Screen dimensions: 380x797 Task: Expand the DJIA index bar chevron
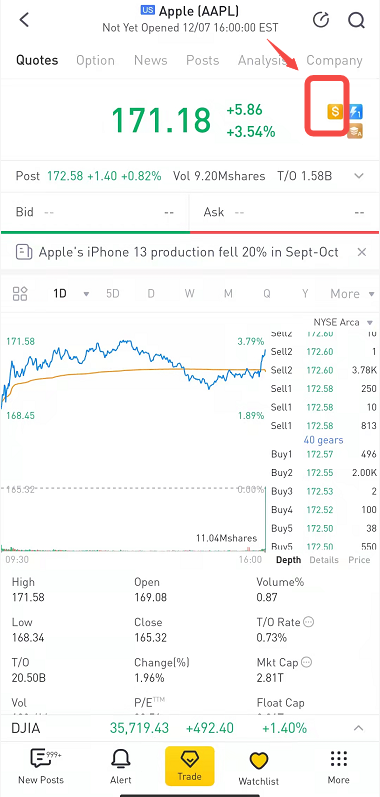pos(359,728)
